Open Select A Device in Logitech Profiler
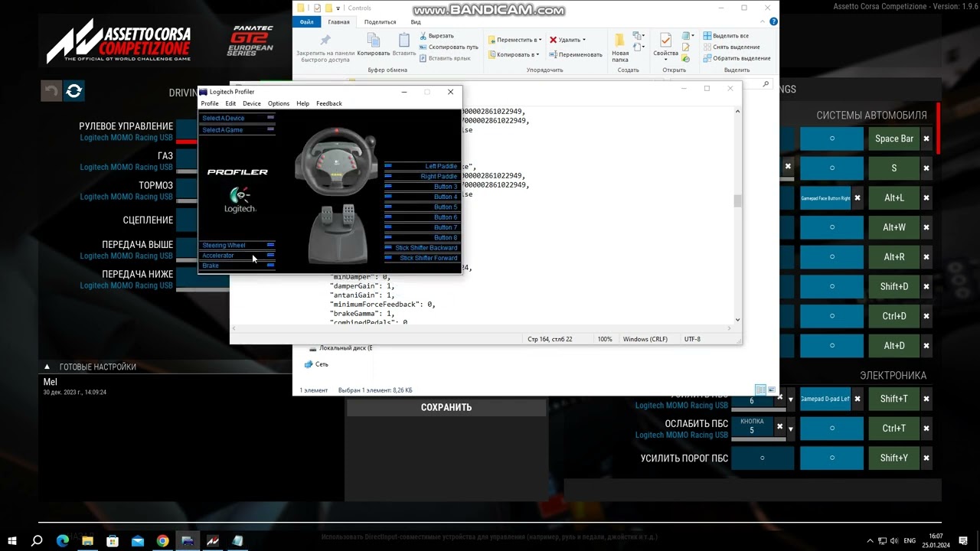 click(x=237, y=118)
